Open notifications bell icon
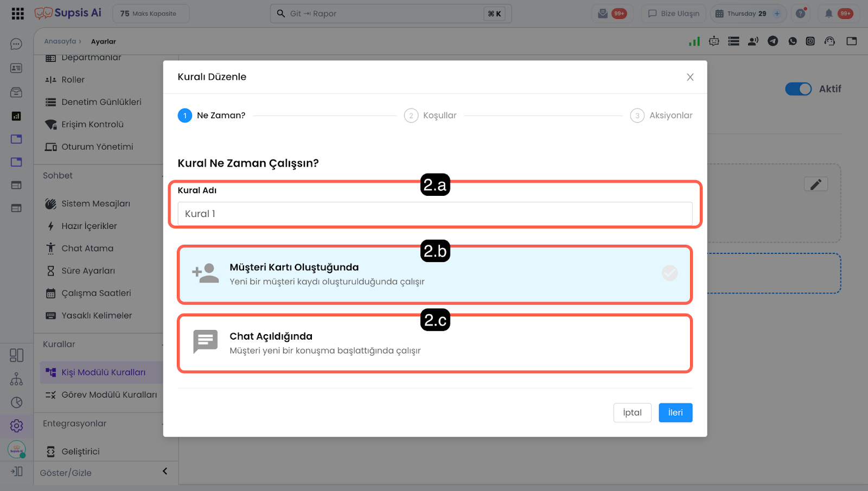868x491 pixels. [x=828, y=14]
